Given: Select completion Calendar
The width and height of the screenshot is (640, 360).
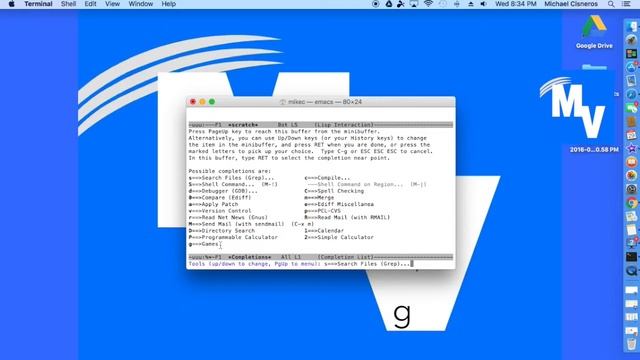Looking at the screenshot, I should pos(324,231).
